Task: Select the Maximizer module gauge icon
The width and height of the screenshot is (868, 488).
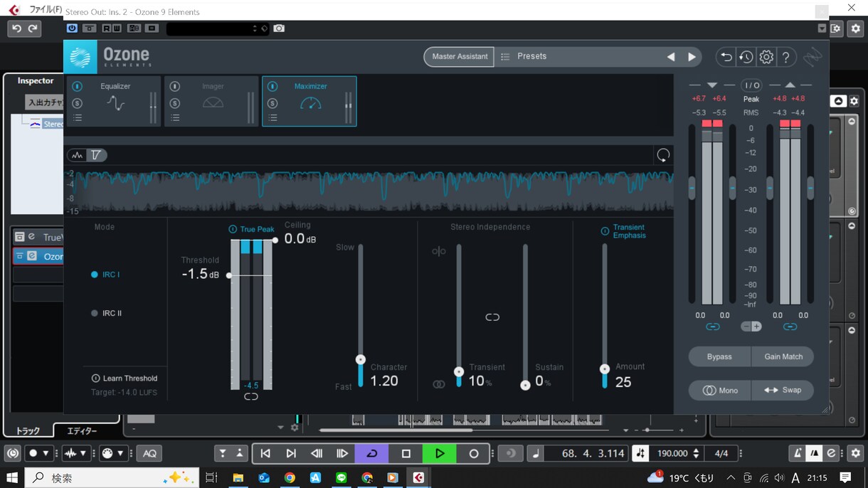Action: 311,104
